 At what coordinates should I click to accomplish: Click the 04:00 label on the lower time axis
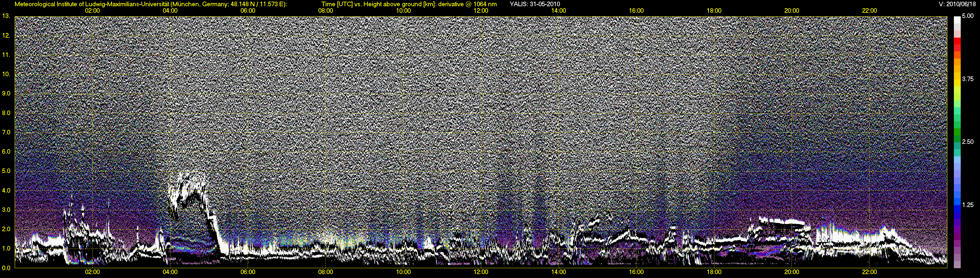click(170, 272)
